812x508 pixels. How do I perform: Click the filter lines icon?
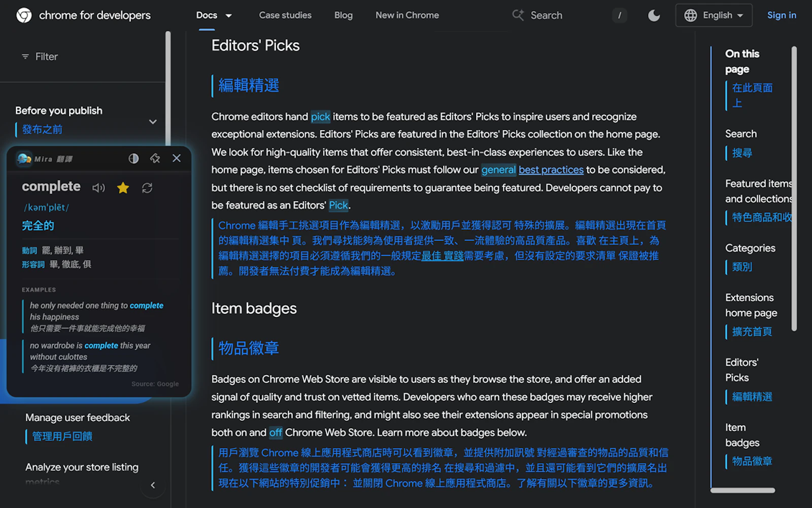click(25, 56)
